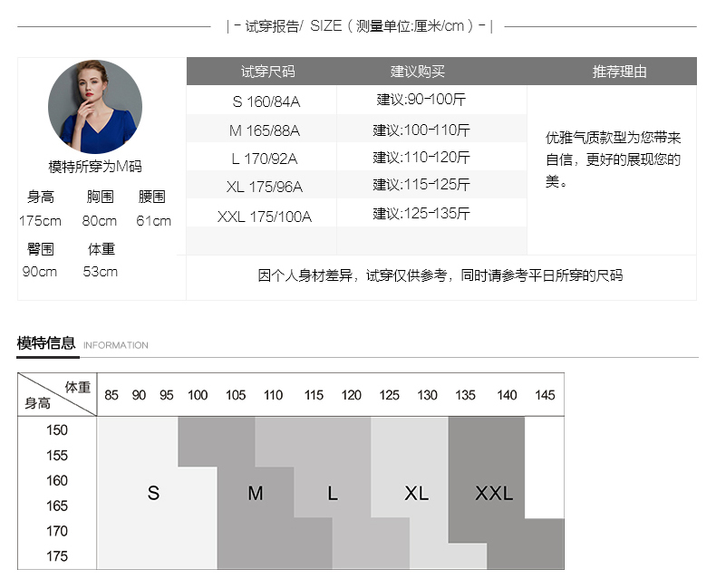Image resolution: width=716 pixels, height=588 pixels.
Task: Click the 150 height row label
Action: [57, 429]
